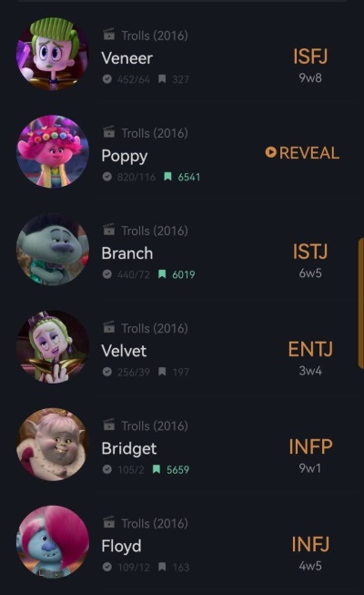Click the checkmark vote icon under Branch
Viewport: 364px width, 595px height.
point(107,274)
